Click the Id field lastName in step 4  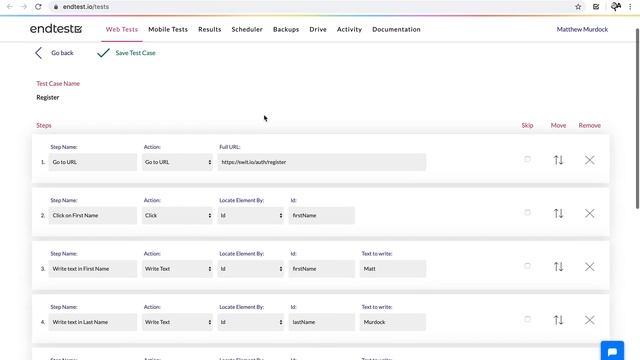(322, 322)
